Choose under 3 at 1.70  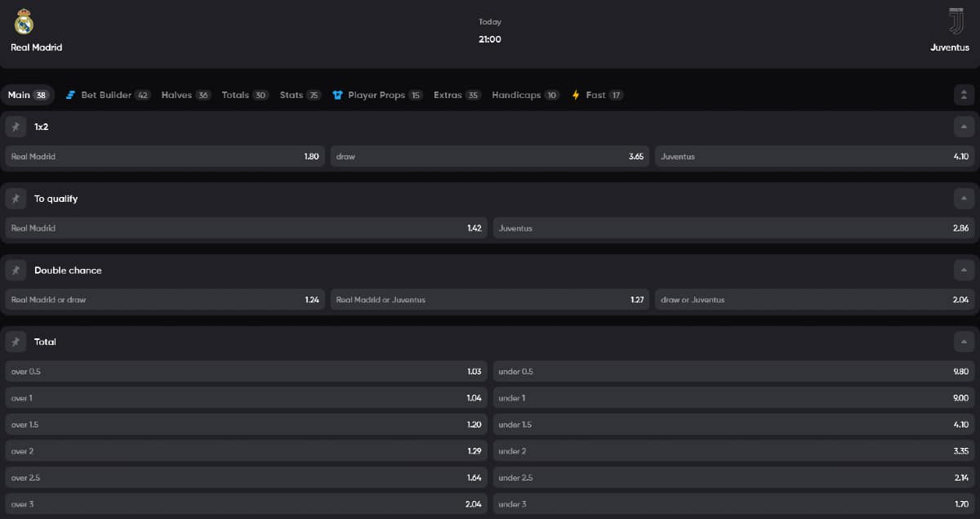pyautogui.click(x=734, y=504)
